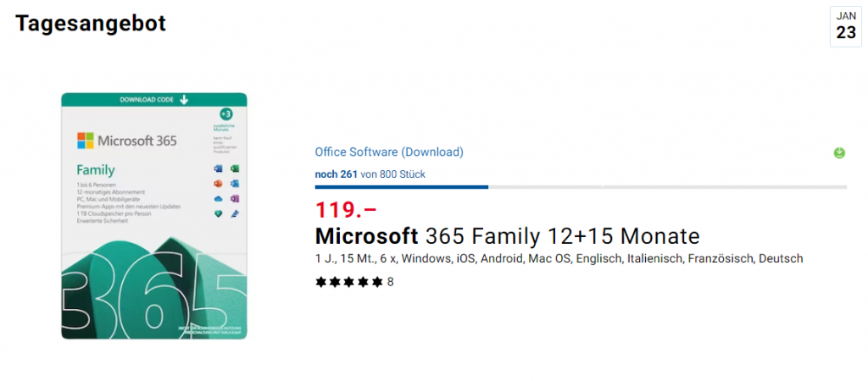Open the JAN 23 calendar date badge

click(846, 26)
